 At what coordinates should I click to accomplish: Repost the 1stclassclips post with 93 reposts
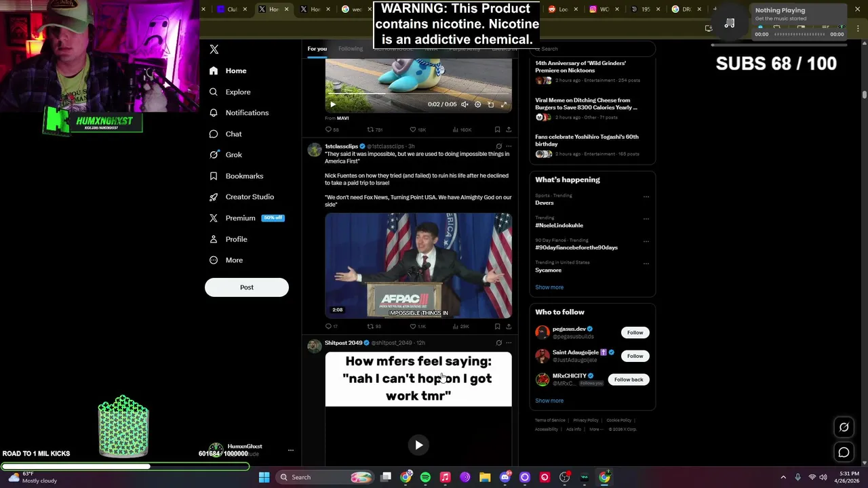pos(374,327)
